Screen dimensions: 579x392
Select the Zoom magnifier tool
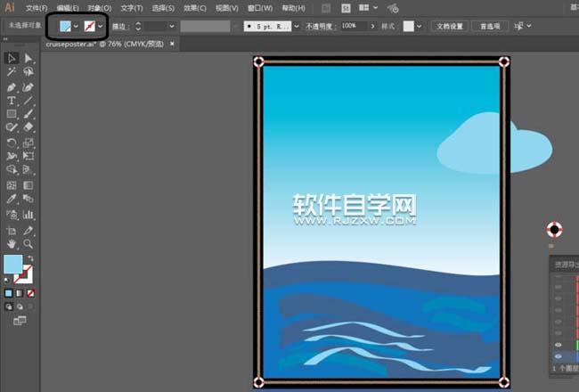[29, 244]
